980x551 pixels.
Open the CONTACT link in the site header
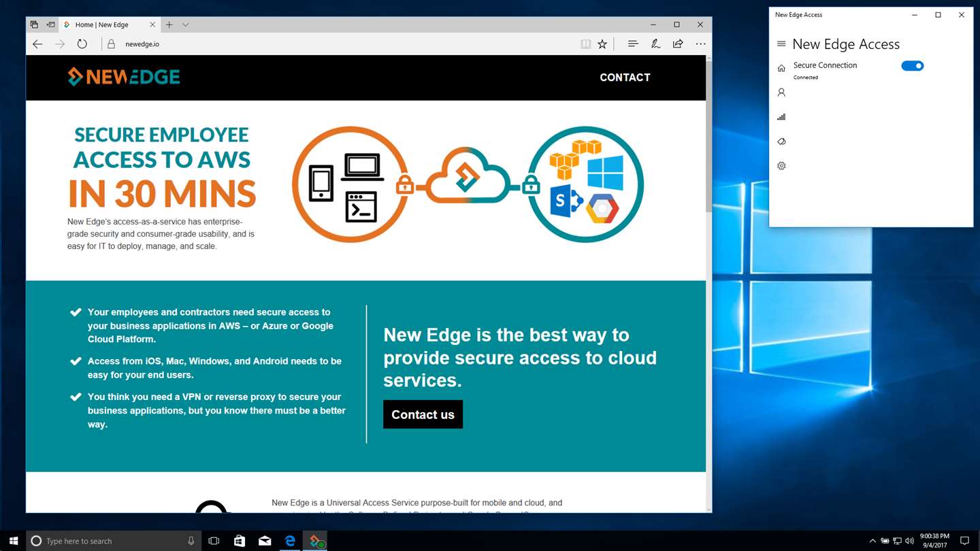click(x=625, y=78)
